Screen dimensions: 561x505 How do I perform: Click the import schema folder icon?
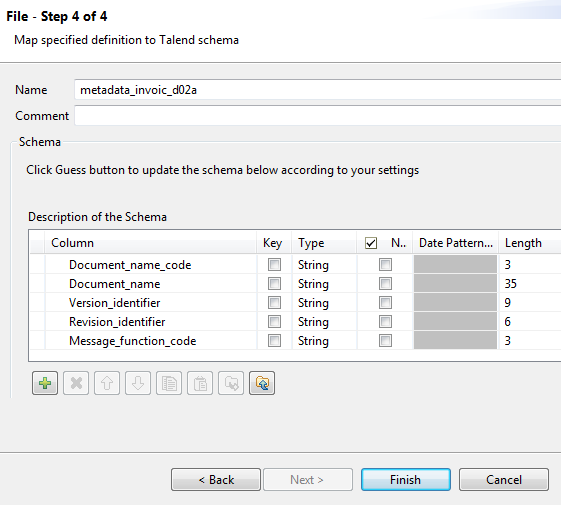point(262,383)
